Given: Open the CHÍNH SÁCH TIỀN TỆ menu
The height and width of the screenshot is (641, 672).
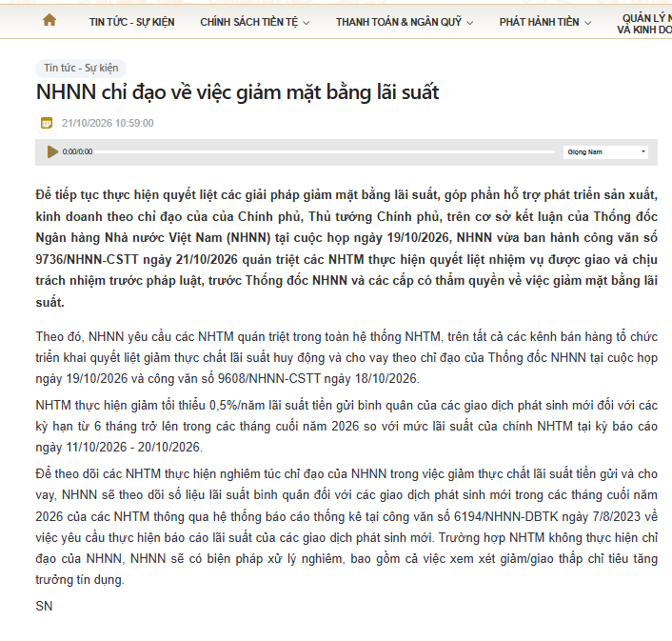Looking at the screenshot, I should pyautogui.click(x=249, y=22).
